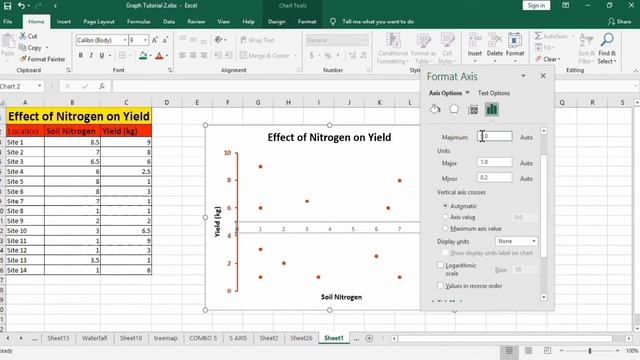Click the AutoSum sigma icon
This screenshot has width=640, height=360.
click(x=538, y=36)
